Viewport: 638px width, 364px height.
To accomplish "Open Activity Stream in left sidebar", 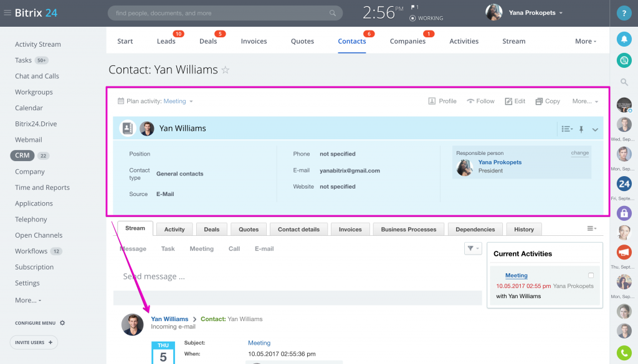I will (x=38, y=44).
